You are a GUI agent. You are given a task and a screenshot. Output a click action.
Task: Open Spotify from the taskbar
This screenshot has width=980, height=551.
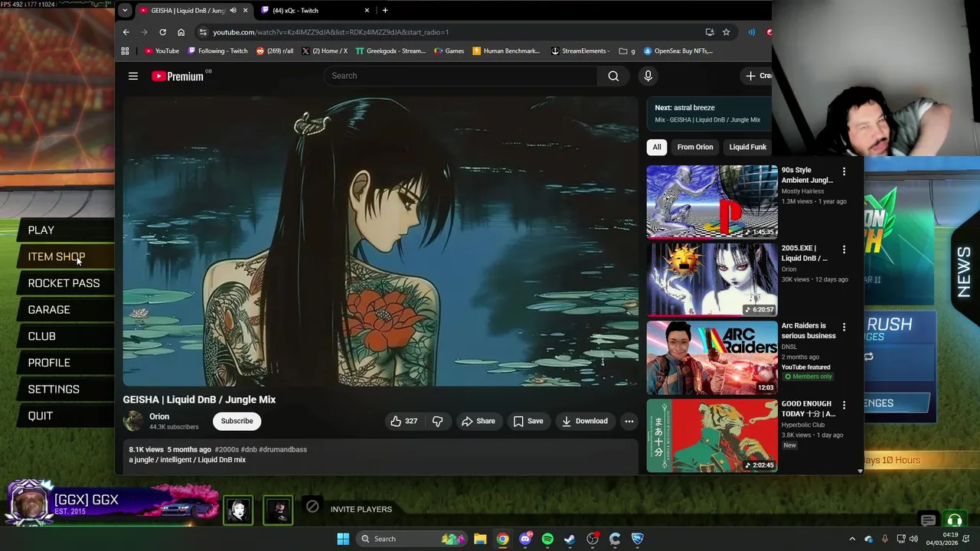(547, 539)
